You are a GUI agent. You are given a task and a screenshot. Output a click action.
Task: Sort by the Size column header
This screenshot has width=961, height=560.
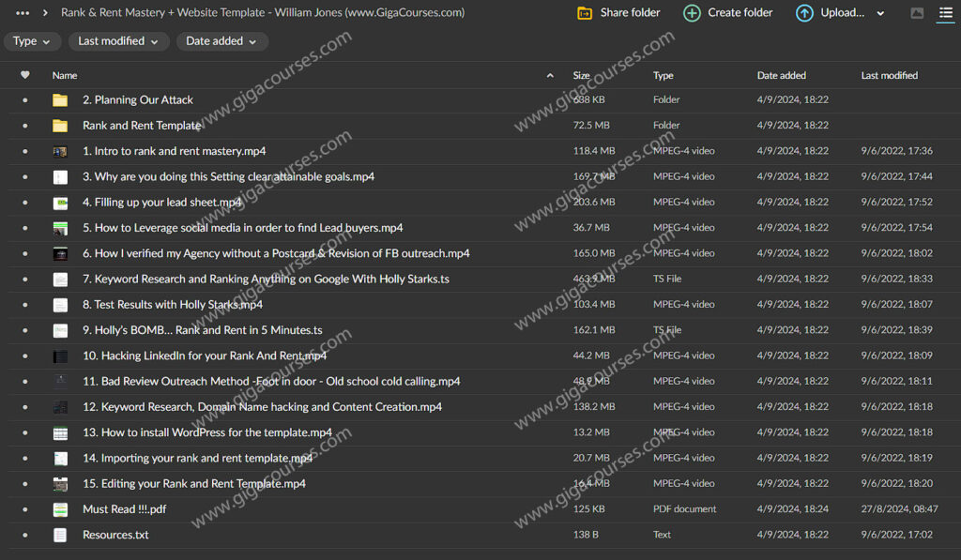(582, 75)
